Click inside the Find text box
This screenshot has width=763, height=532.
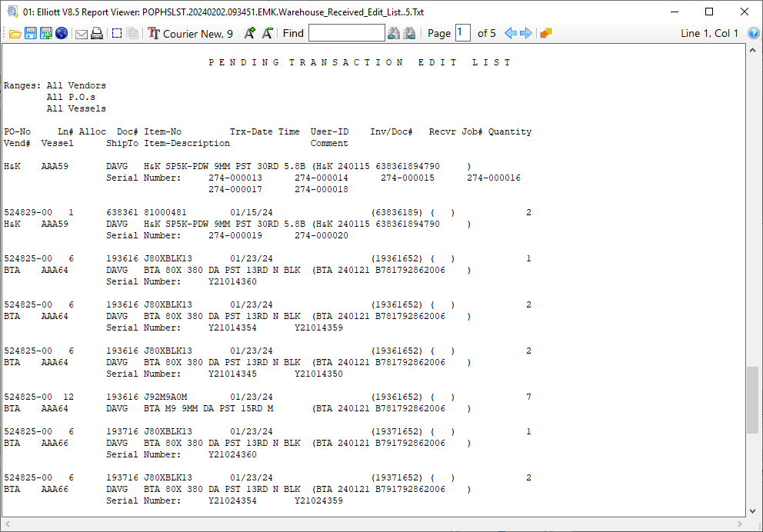346,33
